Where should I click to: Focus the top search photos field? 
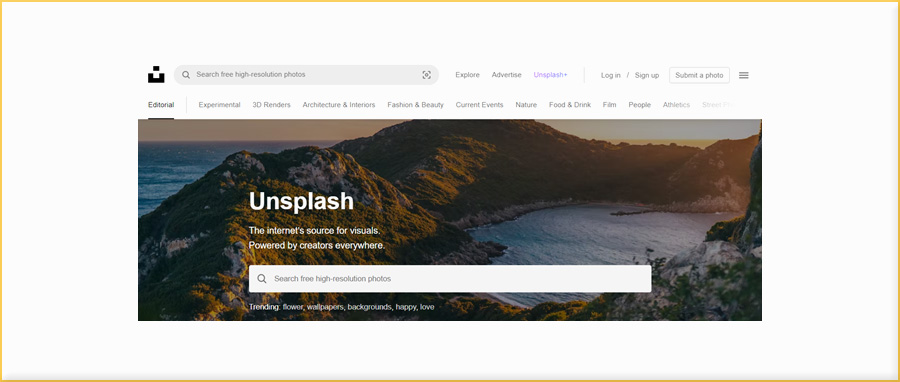coord(307,75)
